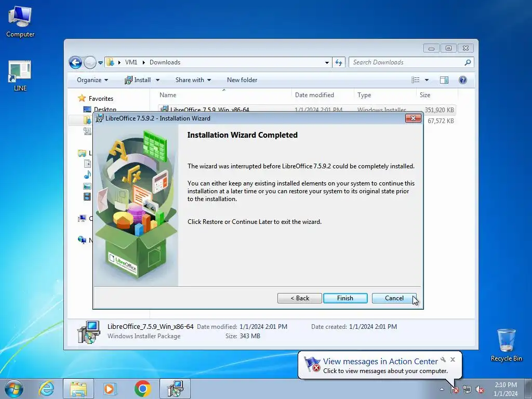Image resolution: width=532 pixels, height=399 pixels.
Task: Open the Windows Start menu
Action: click(x=14, y=389)
